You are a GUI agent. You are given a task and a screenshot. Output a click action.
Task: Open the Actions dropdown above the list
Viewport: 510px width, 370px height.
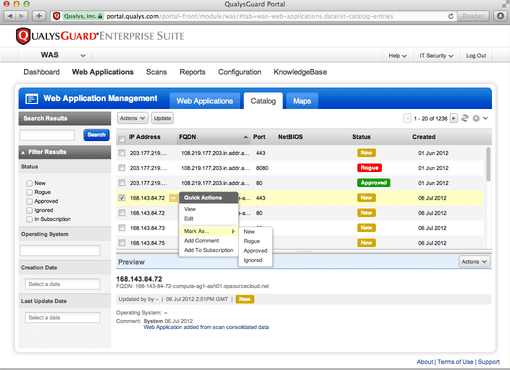pos(132,118)
